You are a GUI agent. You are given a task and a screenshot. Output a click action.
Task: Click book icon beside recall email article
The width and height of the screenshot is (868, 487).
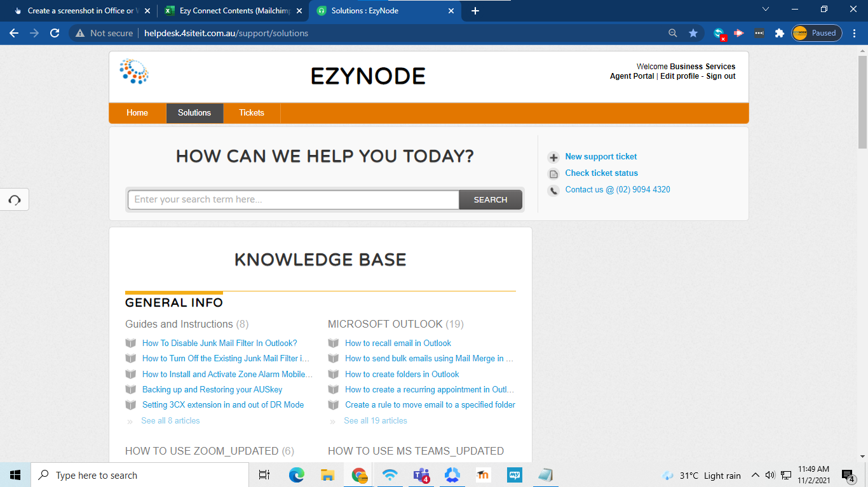point(334,343)
